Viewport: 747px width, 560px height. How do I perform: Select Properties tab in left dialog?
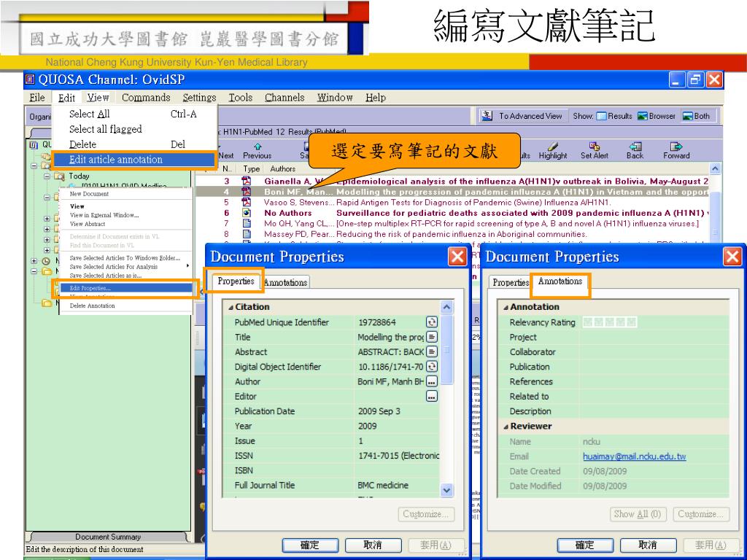click(236, 281)
